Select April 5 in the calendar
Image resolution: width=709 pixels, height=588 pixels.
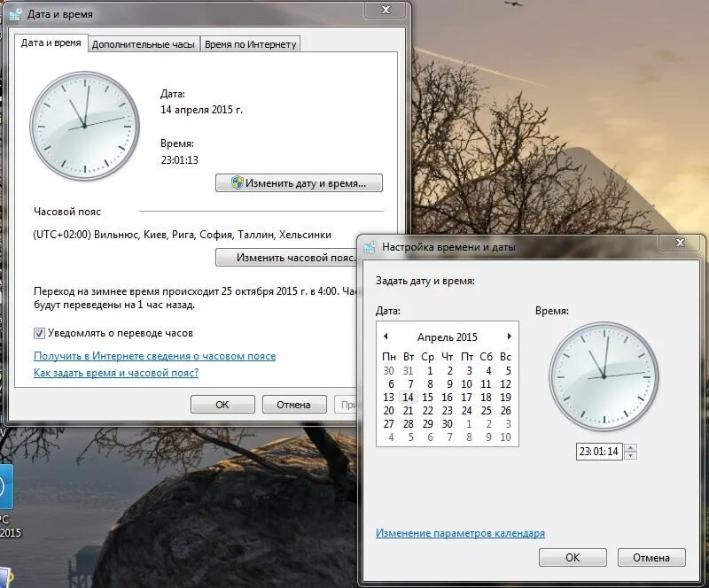coord(508,371)
